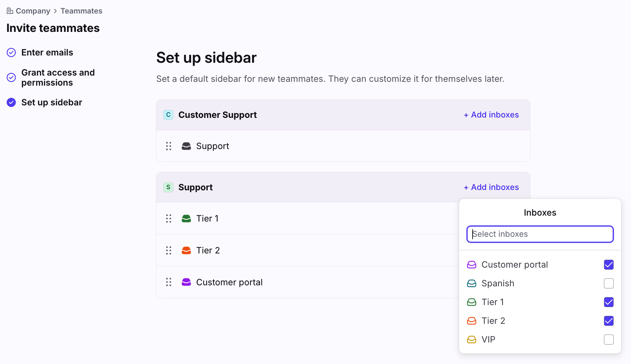Click the orange Tier 2 inbox icon
Image resolution: width=631 pixels, height=364 pixels.
point(186,250)
